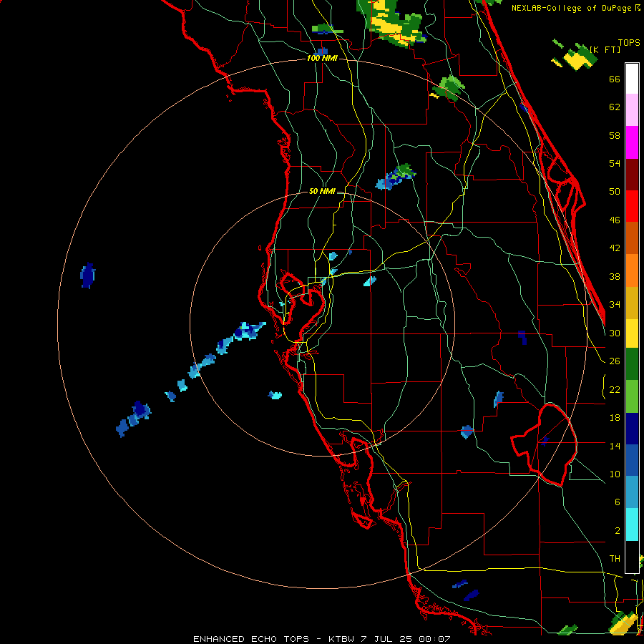Click the "K FT" units label
This screenshot has width=644, height=644.
605,49
